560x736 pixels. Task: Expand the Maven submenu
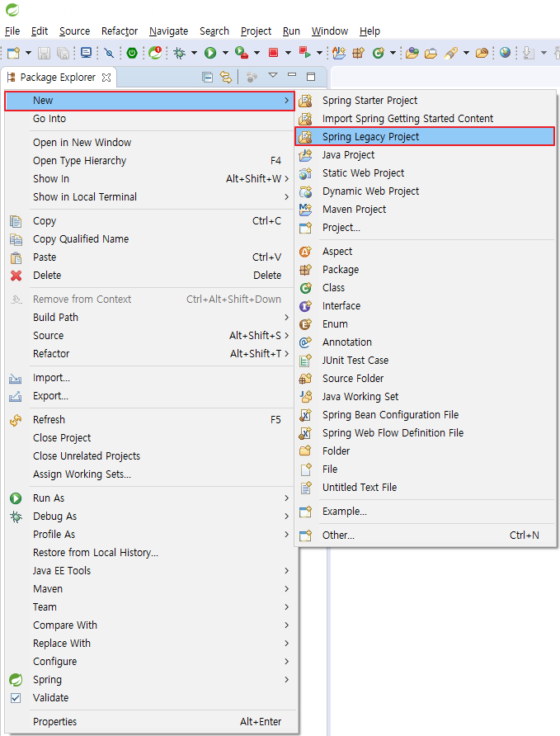click(150, 588)
